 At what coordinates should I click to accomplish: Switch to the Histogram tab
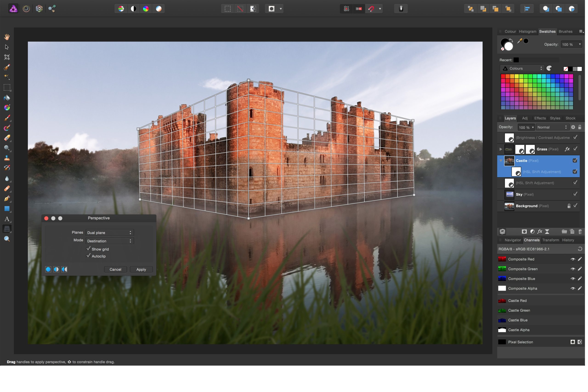click(x=528, y=31)
